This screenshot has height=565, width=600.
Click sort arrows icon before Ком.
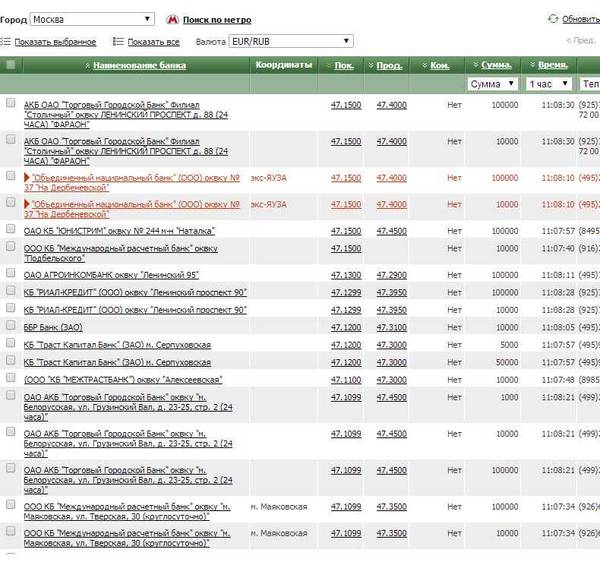424,66
